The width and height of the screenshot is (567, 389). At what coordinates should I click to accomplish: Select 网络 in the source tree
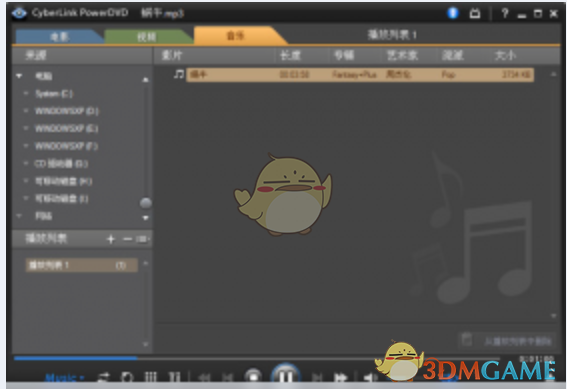[44, 216]
